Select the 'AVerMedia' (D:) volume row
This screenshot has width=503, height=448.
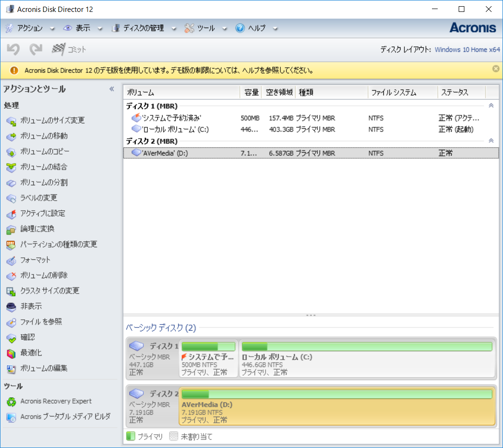310,153
